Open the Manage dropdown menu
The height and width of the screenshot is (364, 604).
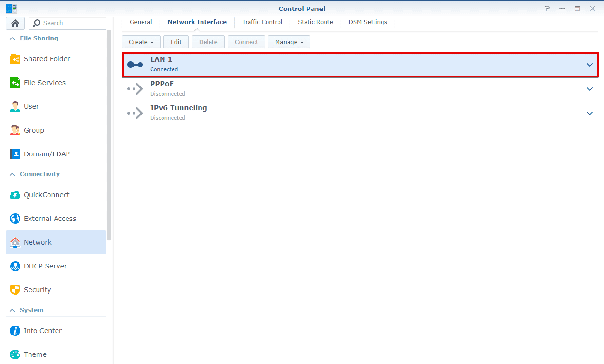pyautogui.click(x=289, y=42)
